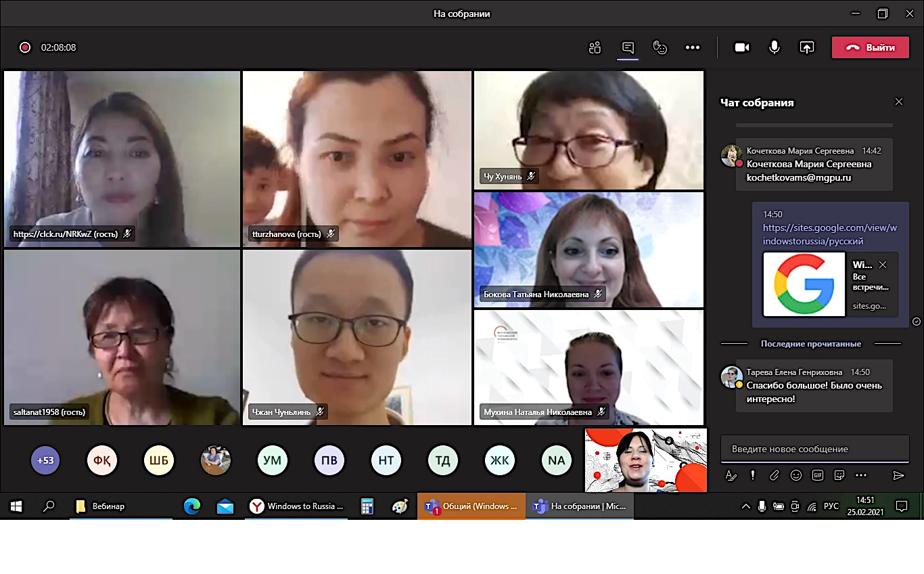
Task: Open the participants list icon
Action: (595, 47)
